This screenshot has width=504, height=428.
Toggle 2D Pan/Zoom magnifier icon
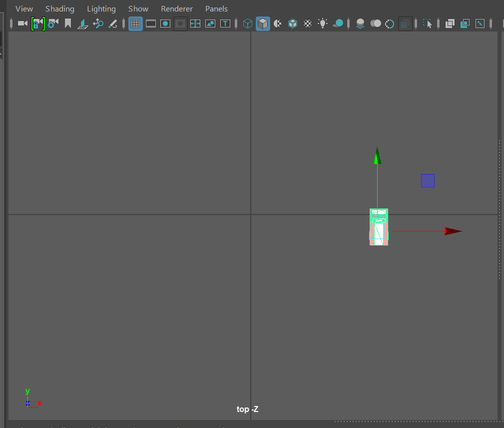tap(98, 23)
